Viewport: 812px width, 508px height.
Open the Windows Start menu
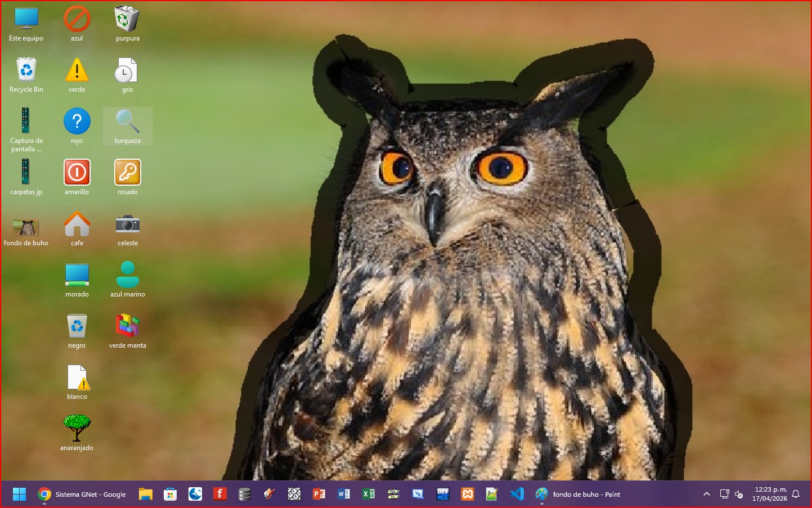point(19,494)
